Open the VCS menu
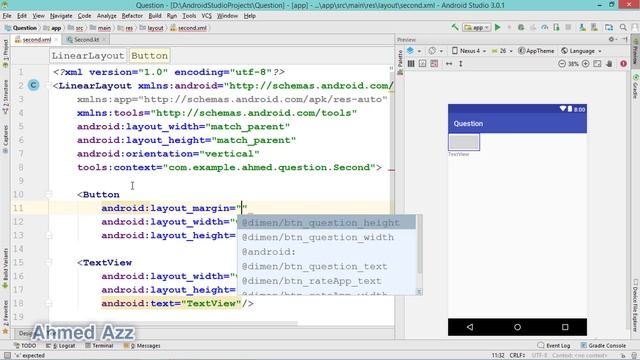The width and height of the screenshot is (640, 360). click(207, 16)
